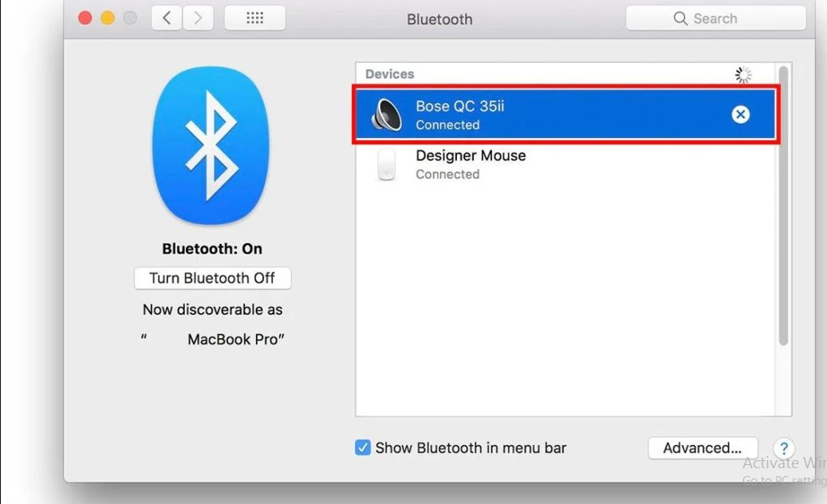The width and height of the screenshot is (827, 504).
Task: Click the MacBook Pro discoverable name text
Action: click(x=236, y=340)
